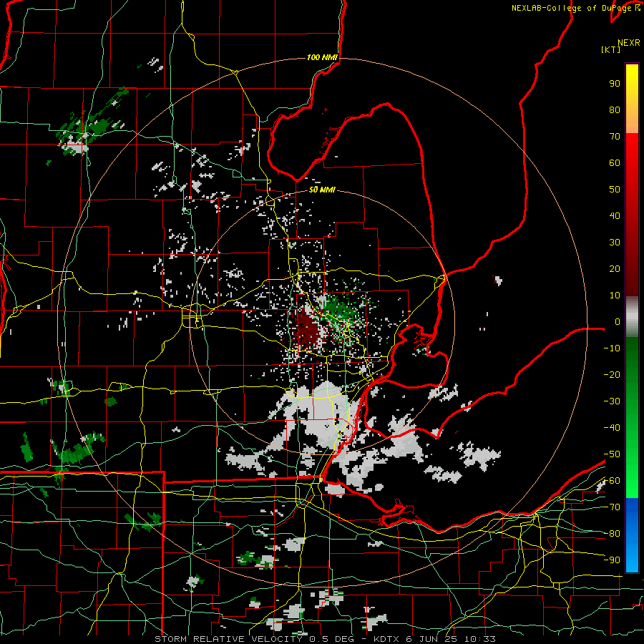Click the orange segment of the color bar
This screenshot has height=644, width=644.
(632, 123)
